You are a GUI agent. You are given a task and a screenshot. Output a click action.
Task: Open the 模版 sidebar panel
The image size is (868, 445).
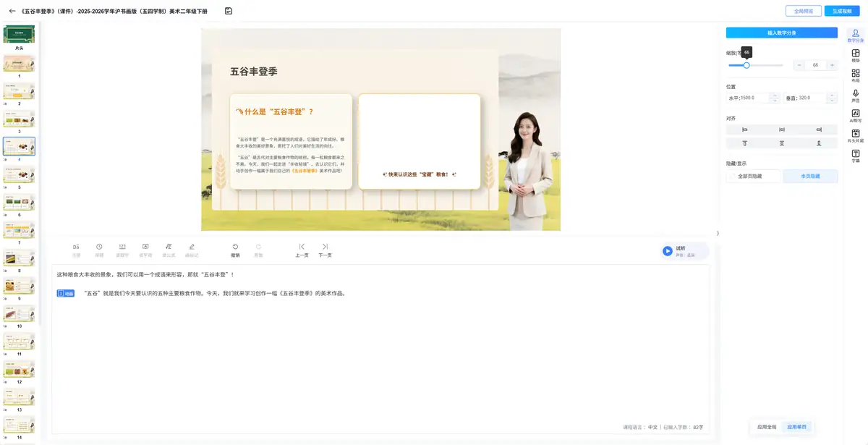[856, 56]
